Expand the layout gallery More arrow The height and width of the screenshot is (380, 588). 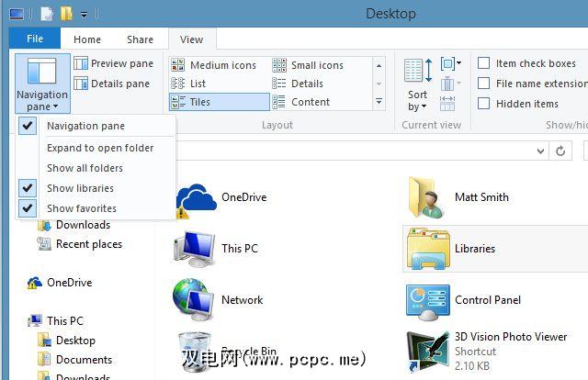click(x=379, y=102)
